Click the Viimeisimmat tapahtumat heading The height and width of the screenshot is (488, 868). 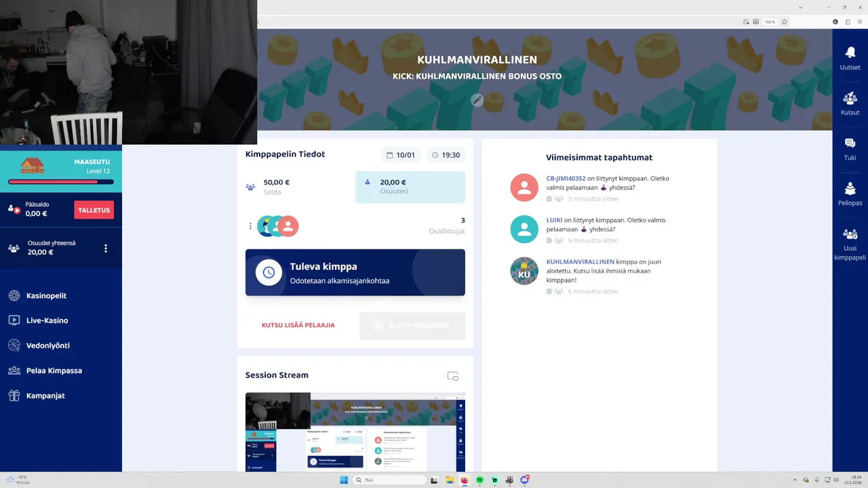(x=599, y=158)
